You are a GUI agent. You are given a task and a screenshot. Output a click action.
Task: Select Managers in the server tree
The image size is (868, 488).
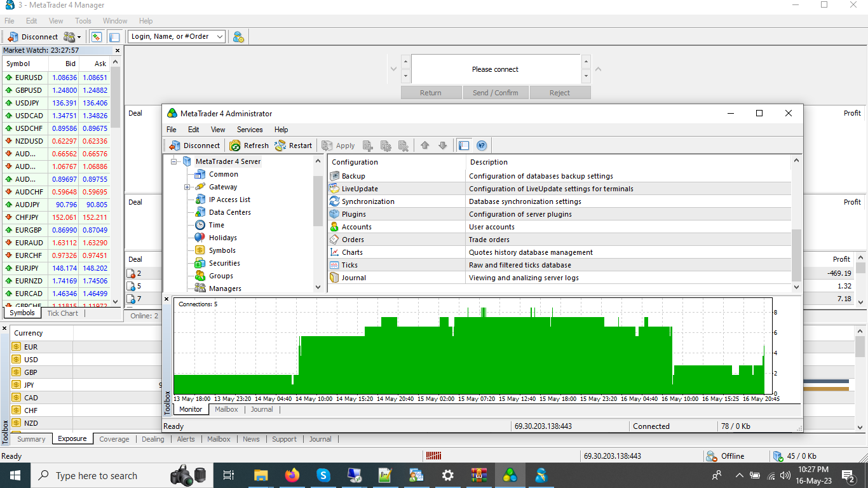225,288
